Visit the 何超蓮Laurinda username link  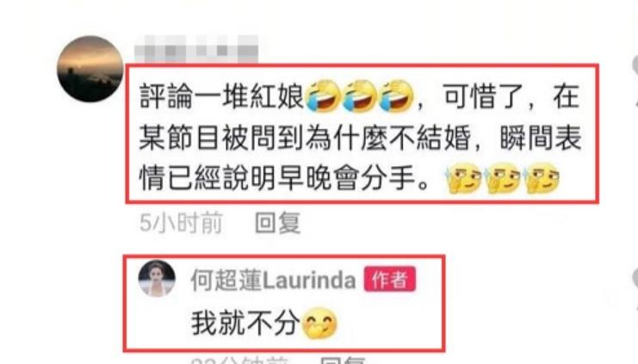[x=274, y=281]
